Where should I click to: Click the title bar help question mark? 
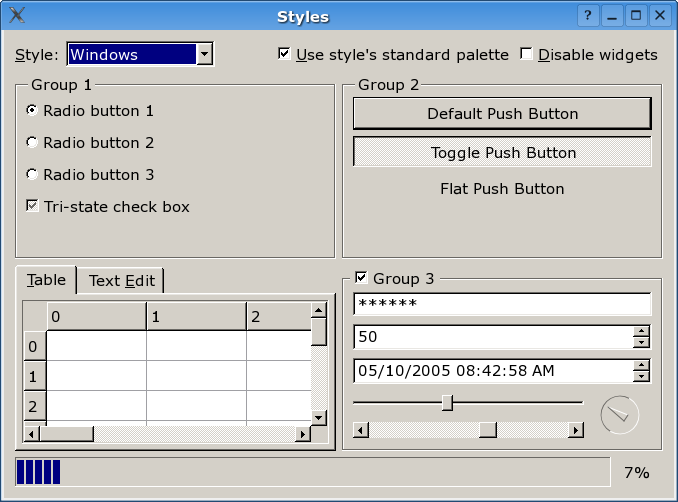click(588, 16)
